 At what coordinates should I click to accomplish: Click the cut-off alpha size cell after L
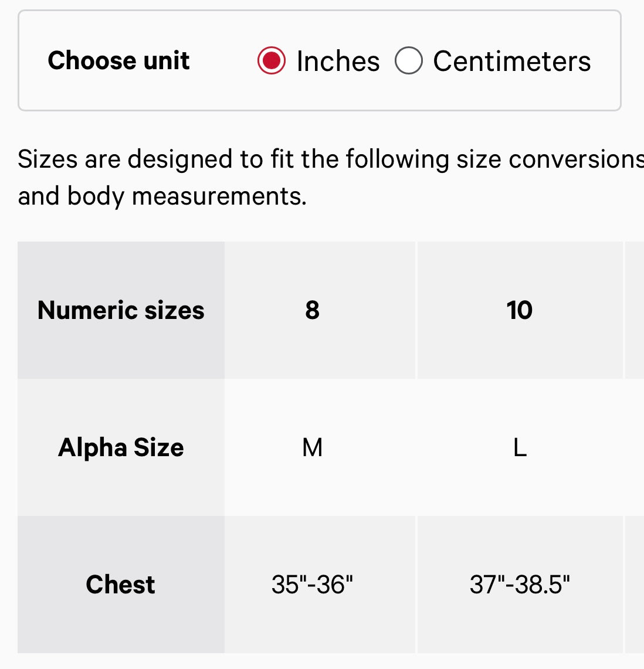pyautogui.click(x=635, y=447)
